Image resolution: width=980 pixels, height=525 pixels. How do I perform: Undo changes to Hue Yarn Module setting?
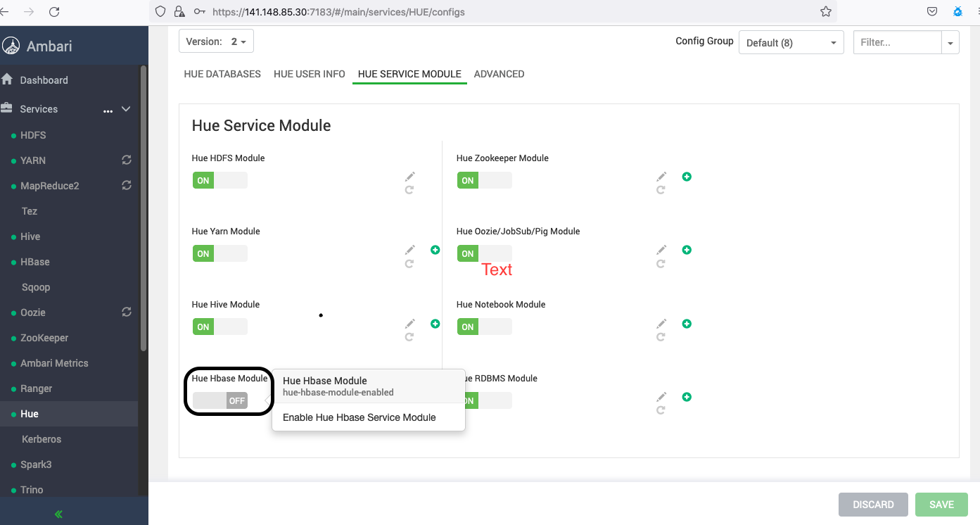[409, 263]
